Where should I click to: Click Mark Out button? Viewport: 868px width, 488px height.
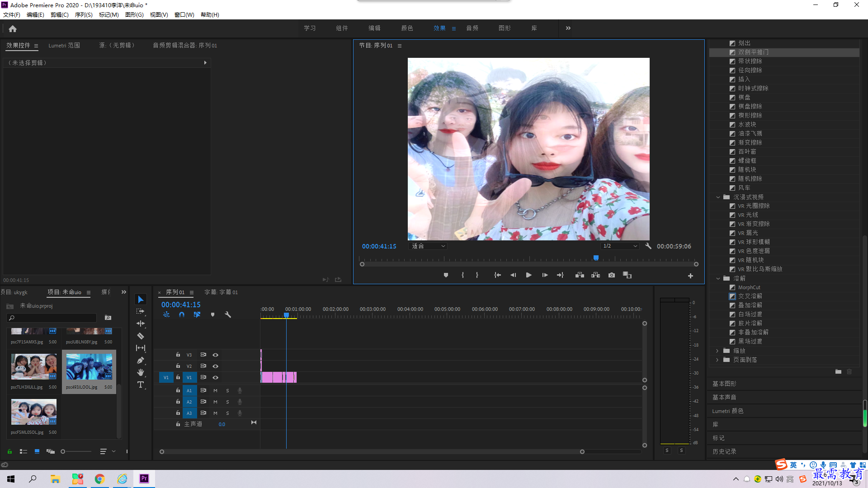coord(477,275)
